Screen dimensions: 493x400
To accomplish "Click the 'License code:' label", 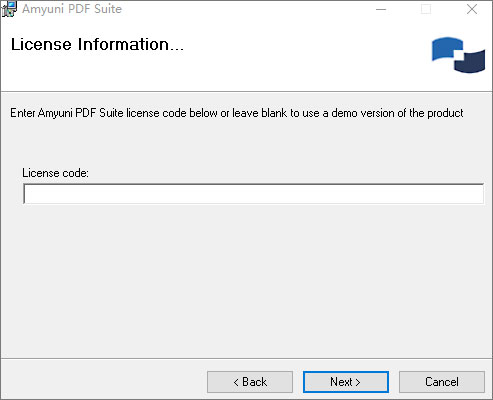I will [55, 173].
